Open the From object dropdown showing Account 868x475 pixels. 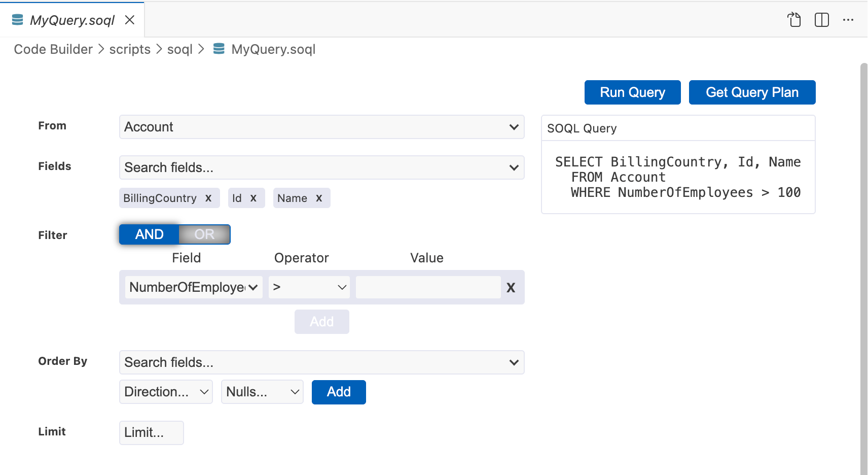[x=322, y=127]
